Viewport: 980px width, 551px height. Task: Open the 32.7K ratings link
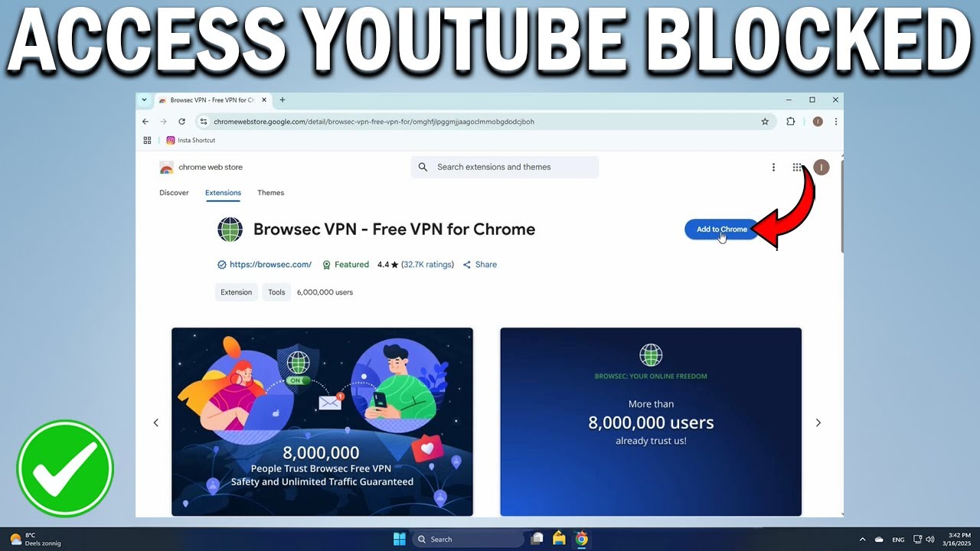(427, 265)
